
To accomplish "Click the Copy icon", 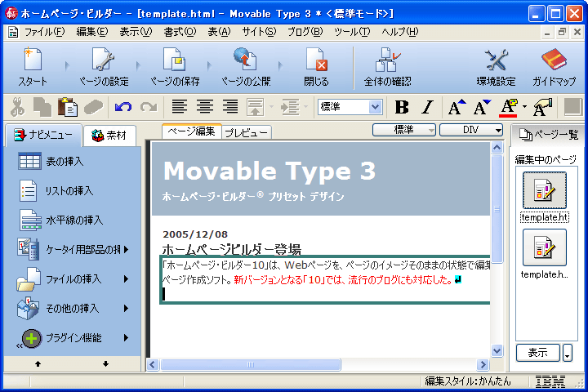I will click(42, 107).
